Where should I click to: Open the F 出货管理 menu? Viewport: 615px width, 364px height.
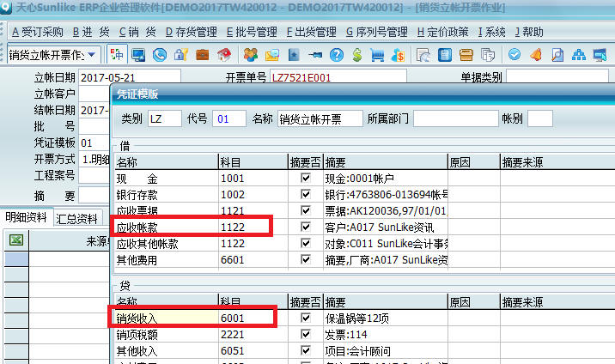pos(312,32)
